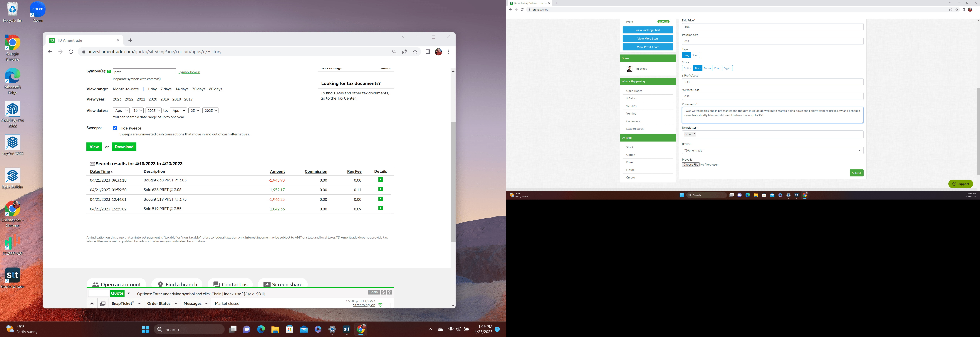Expand the Broker dropdown showing TDAmeritrade
The image size is (980, 337).
coord(772,150)
